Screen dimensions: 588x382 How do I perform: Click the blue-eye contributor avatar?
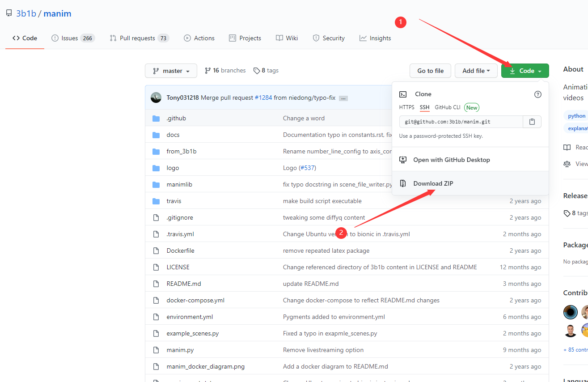571,312
